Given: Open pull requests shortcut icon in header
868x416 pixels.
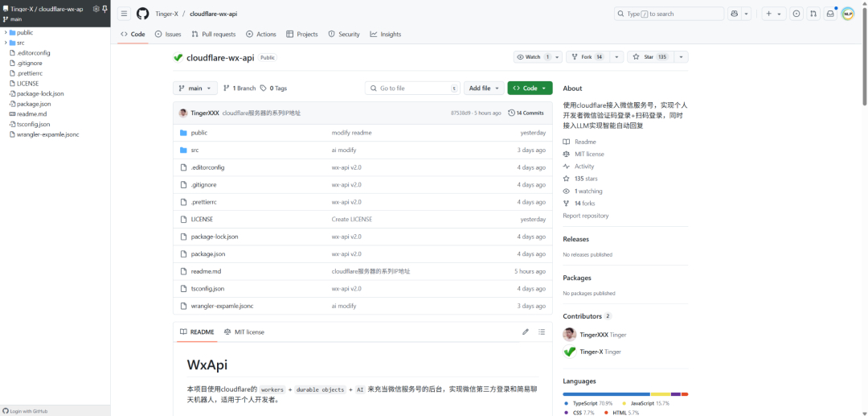Looking at the screenshot, I should pos(813,14).
